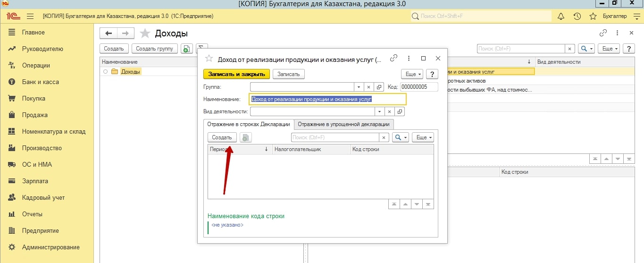This screenshot has height=263, width=644.
Task: Switch to Отражение в упрощенной декларации tab
Action: 344,124
